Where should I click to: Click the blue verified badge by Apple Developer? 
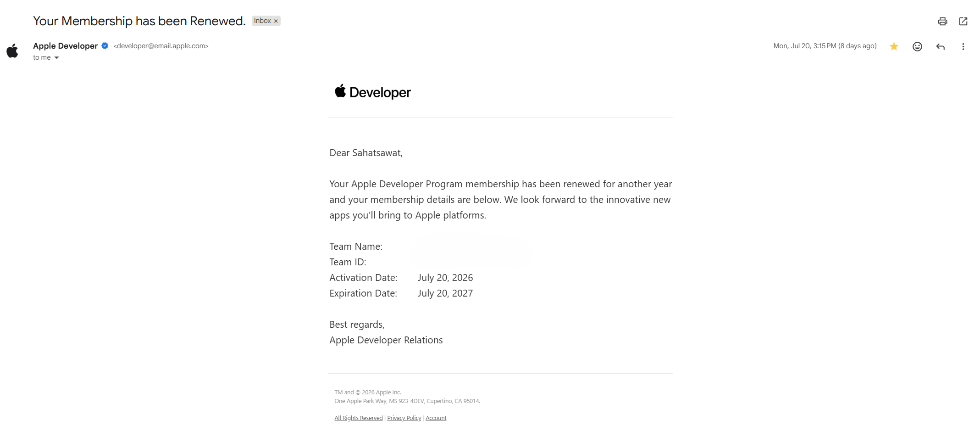click(105, 45)
